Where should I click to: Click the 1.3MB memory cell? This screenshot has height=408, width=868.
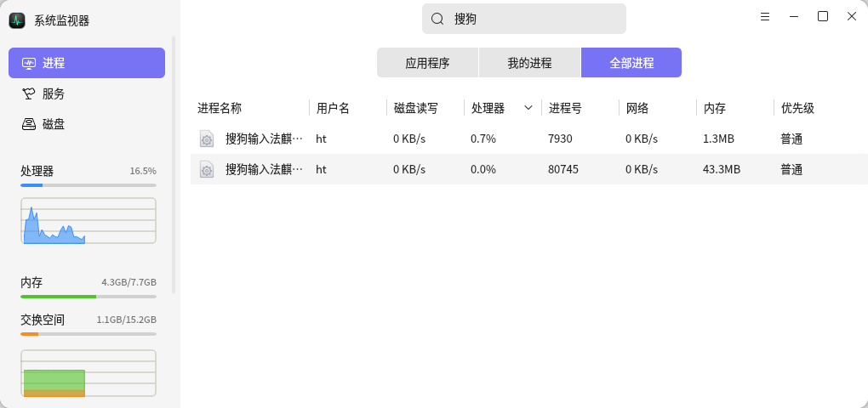pyautogui.click(x=718, y=139)
